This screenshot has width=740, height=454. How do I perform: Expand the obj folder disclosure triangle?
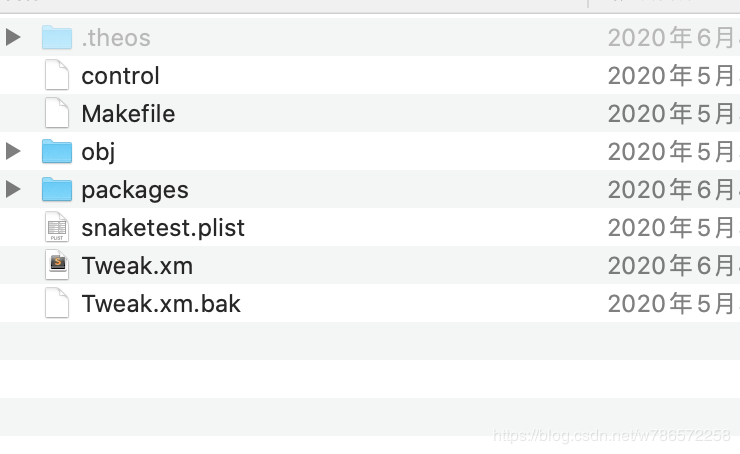pos(13,151)
